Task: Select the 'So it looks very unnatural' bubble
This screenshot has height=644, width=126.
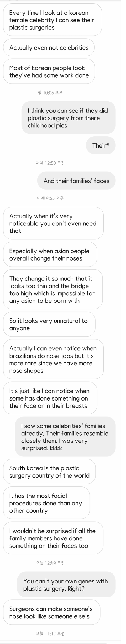Action: pyautogui.click(x=49, y=324)
